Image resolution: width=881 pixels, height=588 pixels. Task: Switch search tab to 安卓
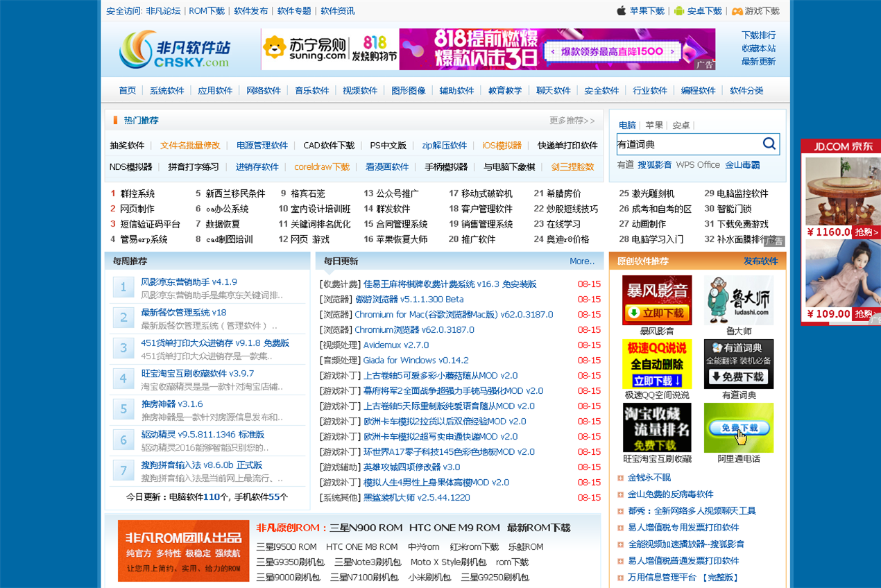681,125
